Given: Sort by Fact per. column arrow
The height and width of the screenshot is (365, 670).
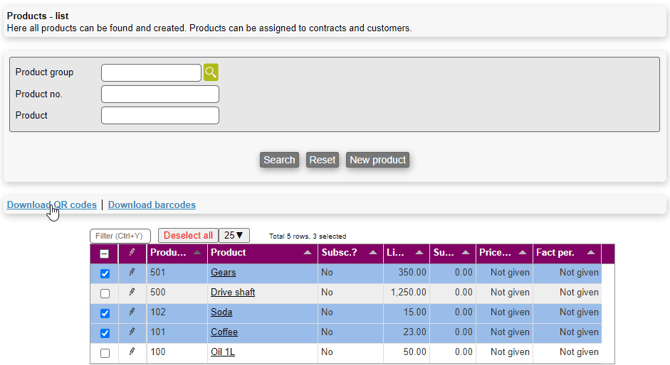Looking at the screenshot, I should [591, 253].
